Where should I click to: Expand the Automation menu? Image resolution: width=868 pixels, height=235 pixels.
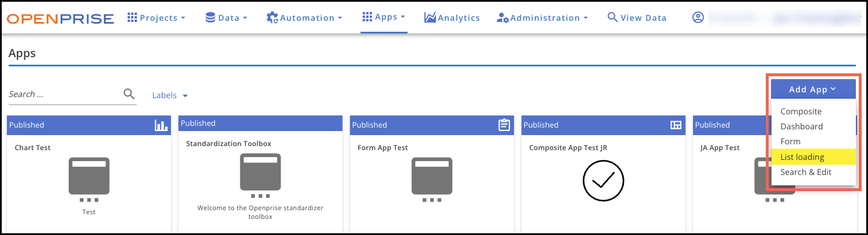click(304, 18)
